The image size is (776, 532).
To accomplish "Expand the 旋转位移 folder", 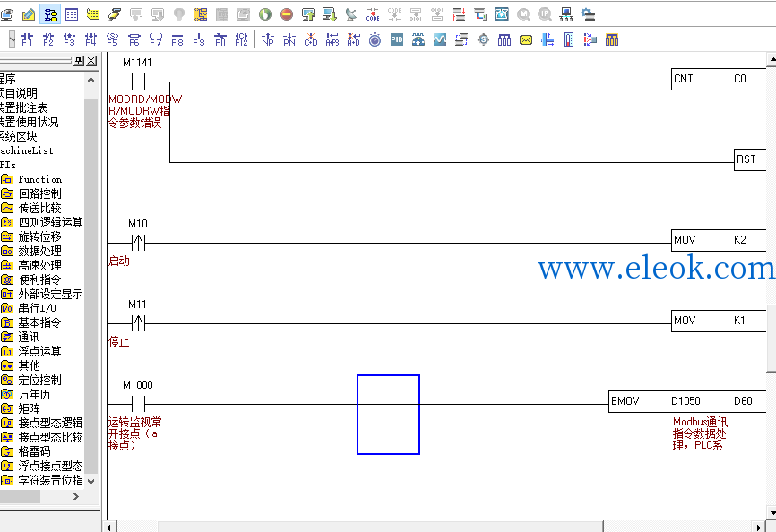I will [x=39, y=236].
